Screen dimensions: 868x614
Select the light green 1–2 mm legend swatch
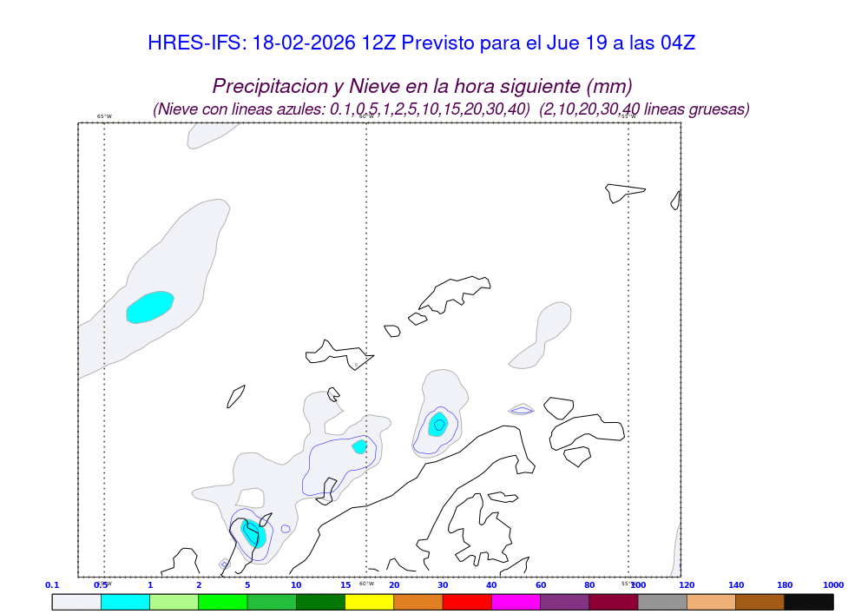(174, 601)
